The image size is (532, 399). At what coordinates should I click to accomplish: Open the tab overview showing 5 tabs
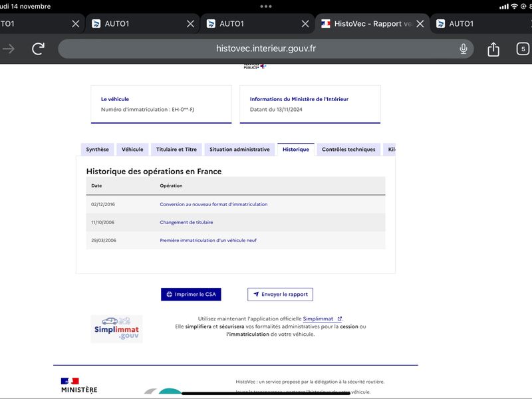tap(523, 49)
